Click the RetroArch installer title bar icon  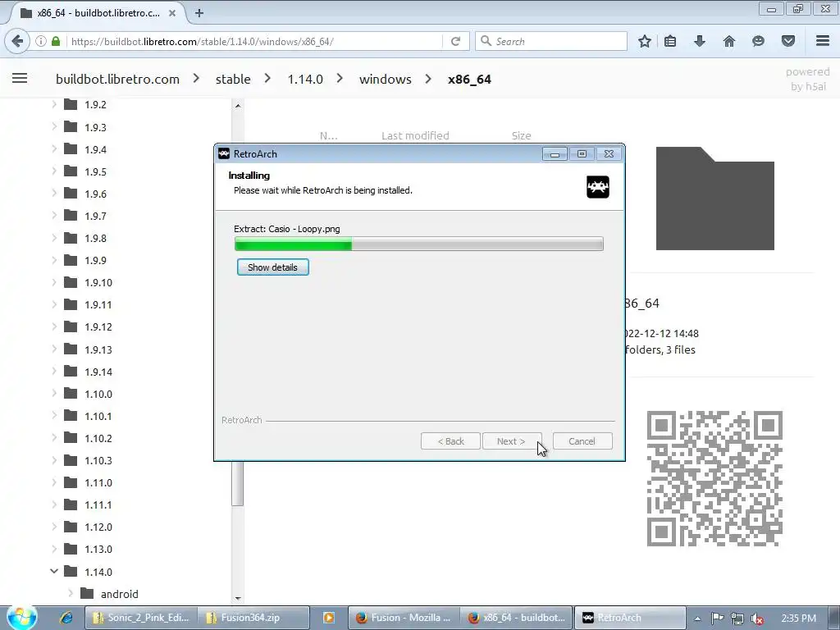[224, 153]
